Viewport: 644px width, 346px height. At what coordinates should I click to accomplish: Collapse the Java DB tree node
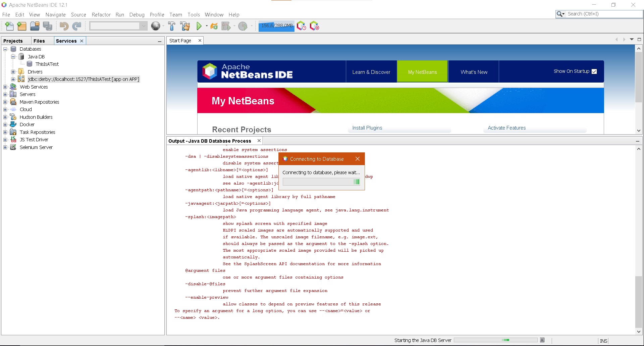click(13, 57)
